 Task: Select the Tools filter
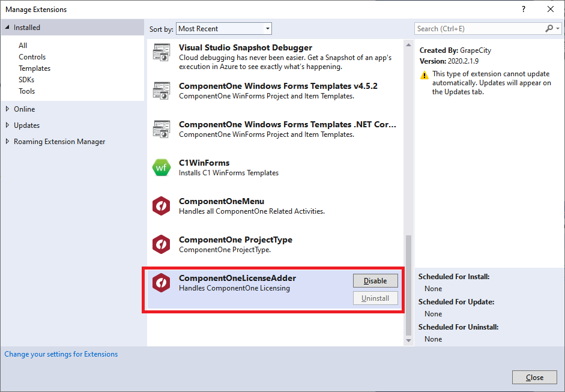(26, 91)
